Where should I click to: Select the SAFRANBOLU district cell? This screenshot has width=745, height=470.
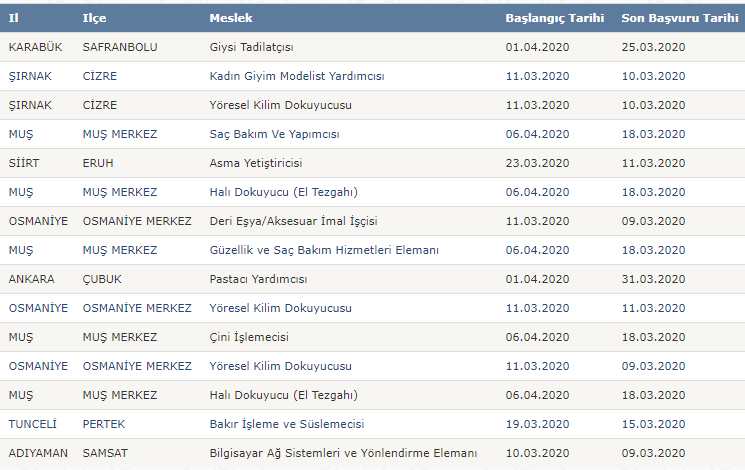click(x=120, y=47)
